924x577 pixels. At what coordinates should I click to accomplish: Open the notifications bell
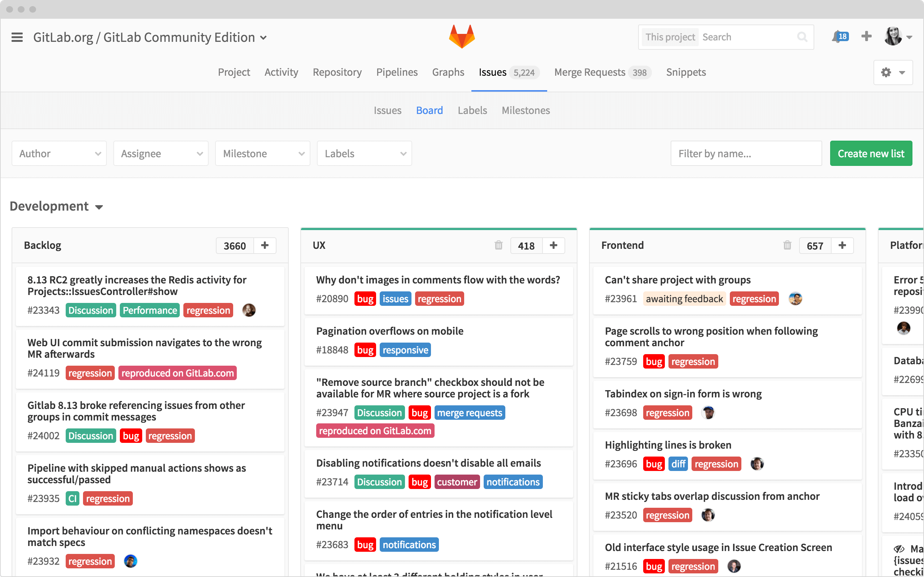point(838,36)
